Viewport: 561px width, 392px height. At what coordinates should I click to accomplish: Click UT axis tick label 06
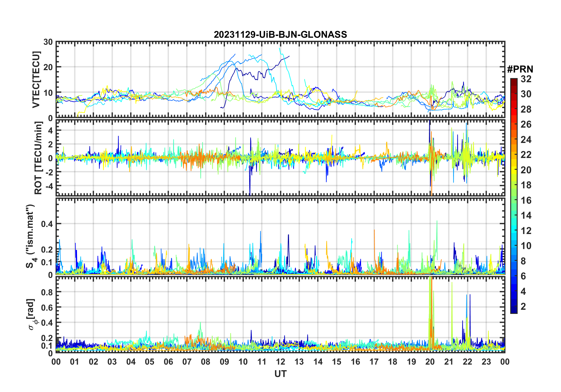[168, 362]
